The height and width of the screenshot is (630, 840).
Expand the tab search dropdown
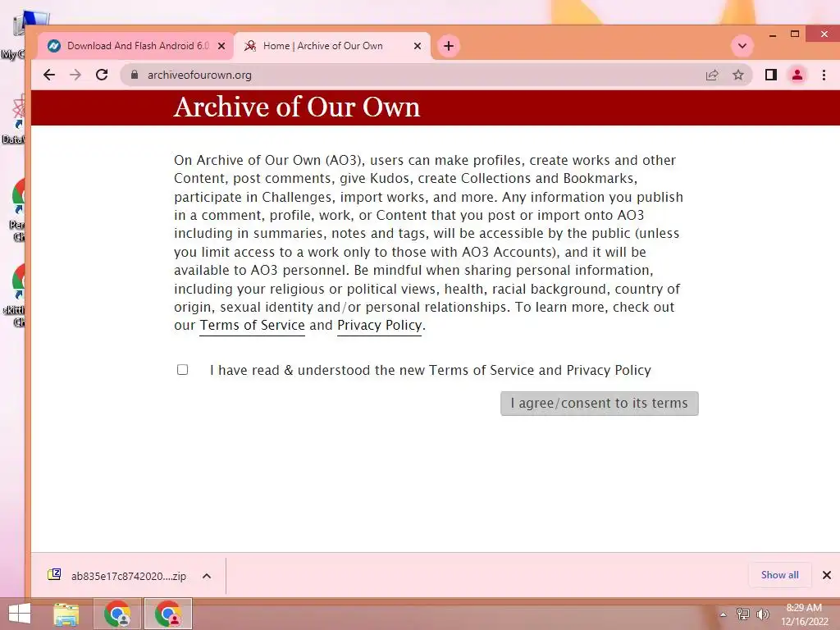(x=742, y=46)
